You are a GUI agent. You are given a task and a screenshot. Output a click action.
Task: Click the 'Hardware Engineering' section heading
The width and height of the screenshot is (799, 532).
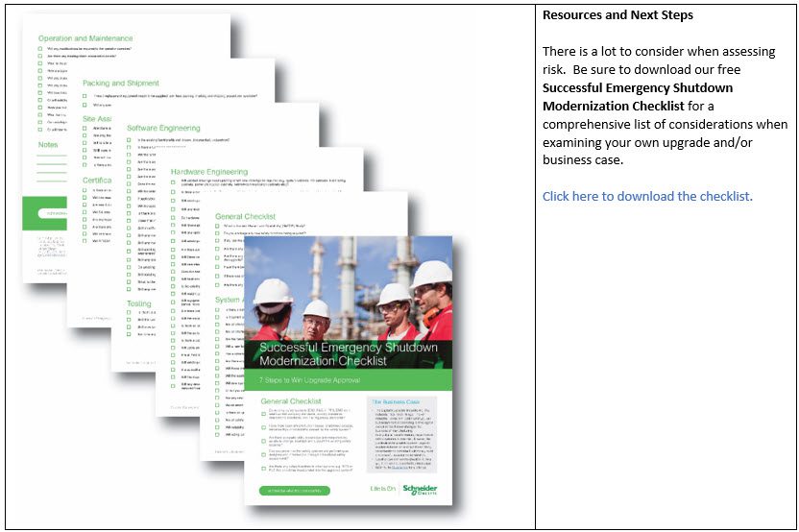[209, 172]
